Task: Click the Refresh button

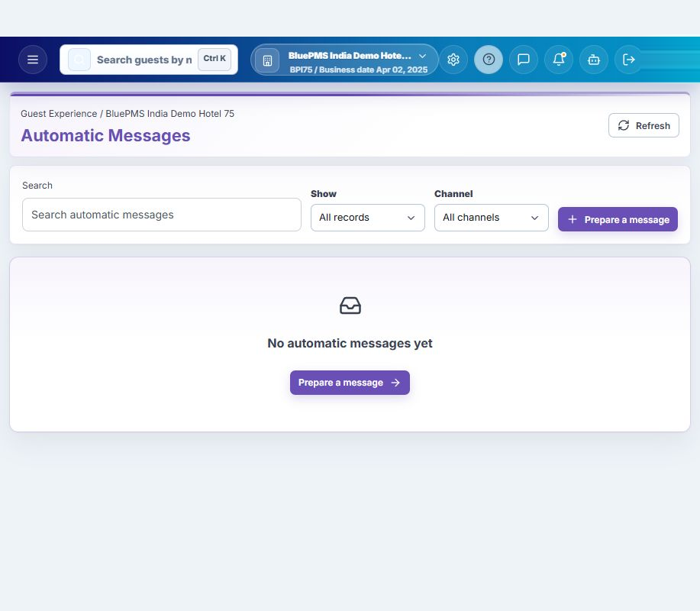Action: point(644,125)
